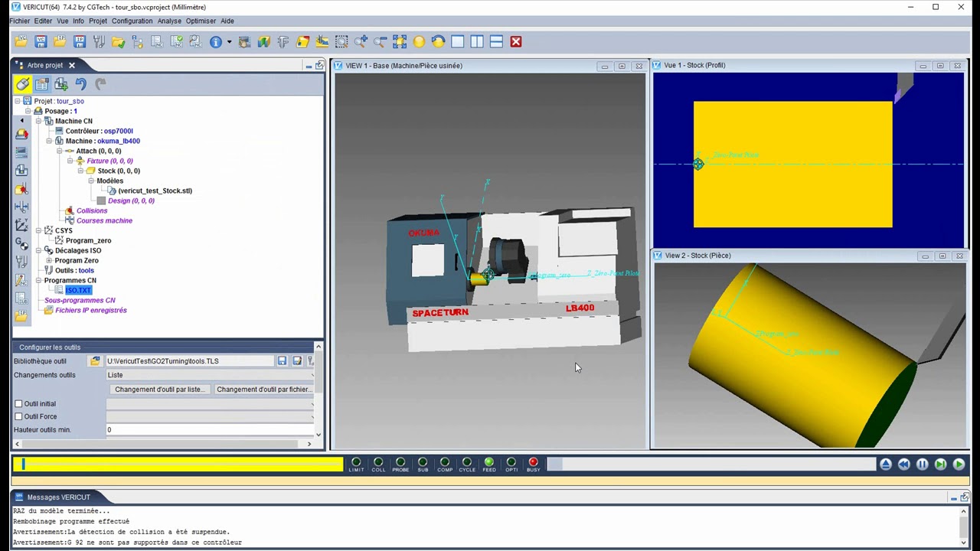
Task: Open the Projet menu
Action: click(x=98, y=21)
